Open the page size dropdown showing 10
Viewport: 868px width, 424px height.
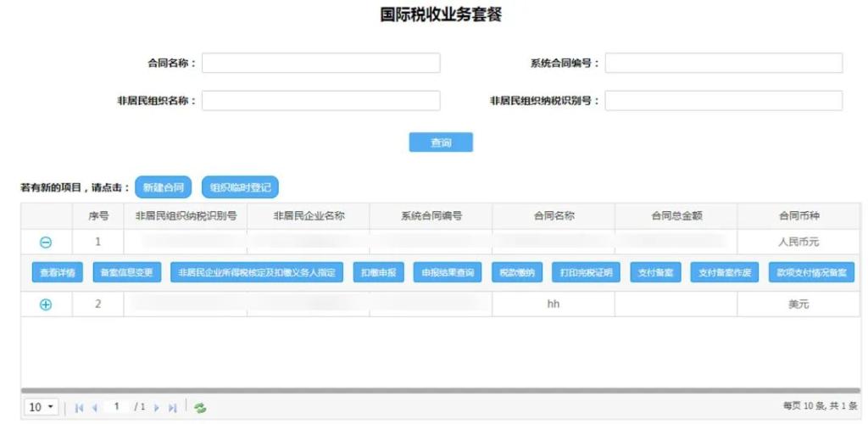point(42,408)
